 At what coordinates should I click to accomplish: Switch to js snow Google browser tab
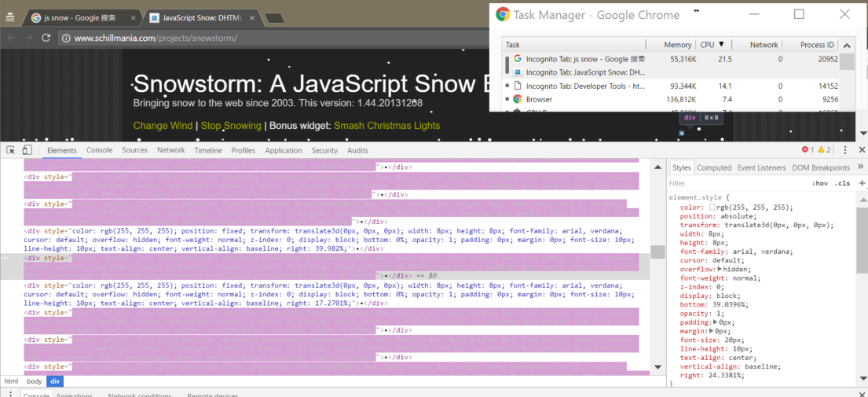point(79,18)
